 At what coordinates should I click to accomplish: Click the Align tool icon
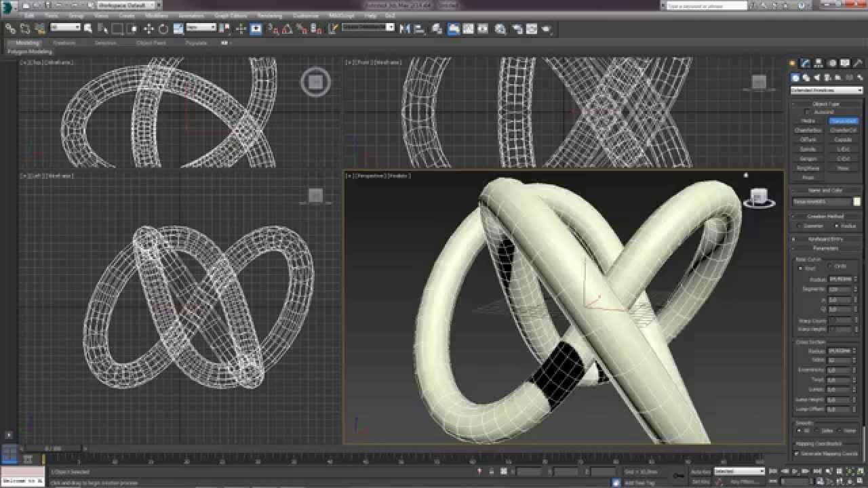point(420,28)
